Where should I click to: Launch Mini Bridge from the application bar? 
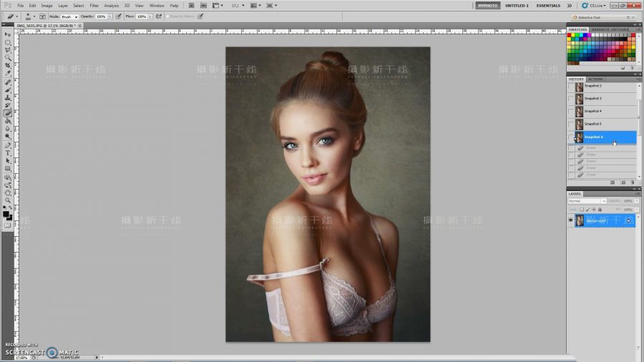tap(203, 6)
